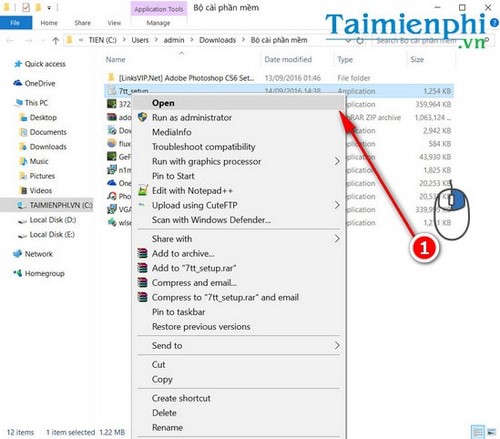Switch to Details view icon in status bar
500x439 pixels.
pyautogui.click(x=478, y=432)
